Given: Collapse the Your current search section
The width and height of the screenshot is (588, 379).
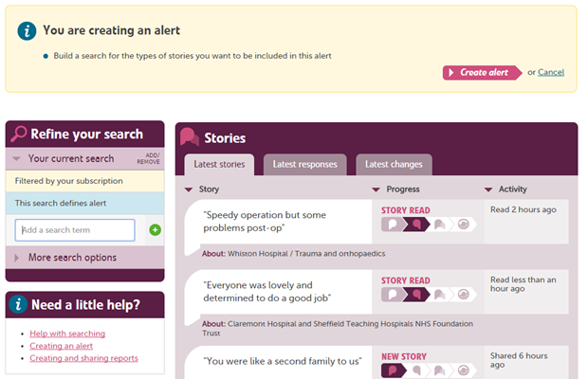Looking at the screenshot, I should click(x=16, y=159).
